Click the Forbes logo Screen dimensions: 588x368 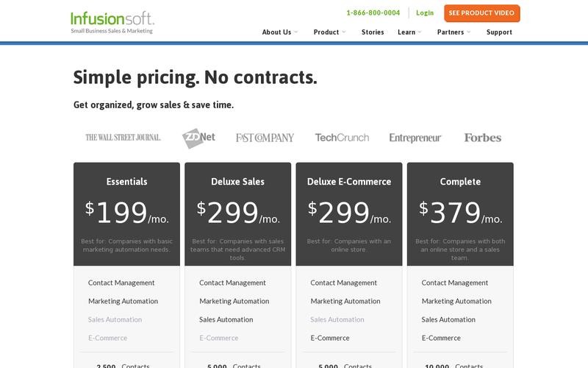click(x=482, y=138)
